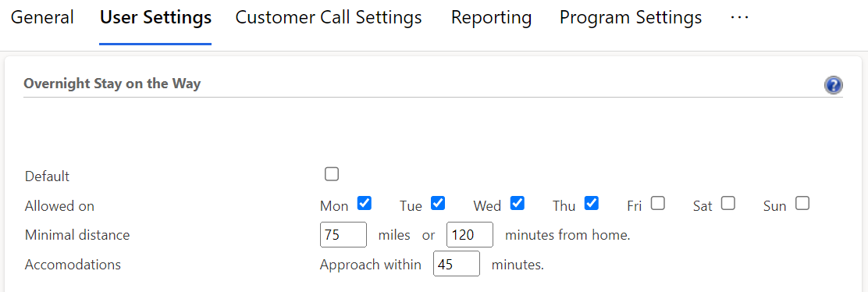Check the Fri checkbox
The width and height of the screenshot is (868, 292).
[658, 203]
